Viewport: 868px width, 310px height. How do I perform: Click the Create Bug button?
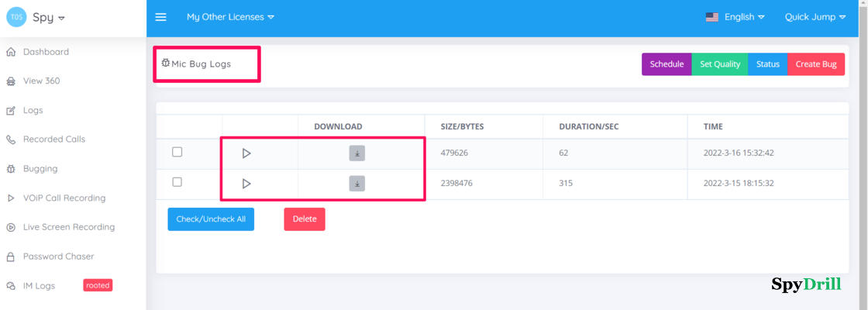(815, 64)
